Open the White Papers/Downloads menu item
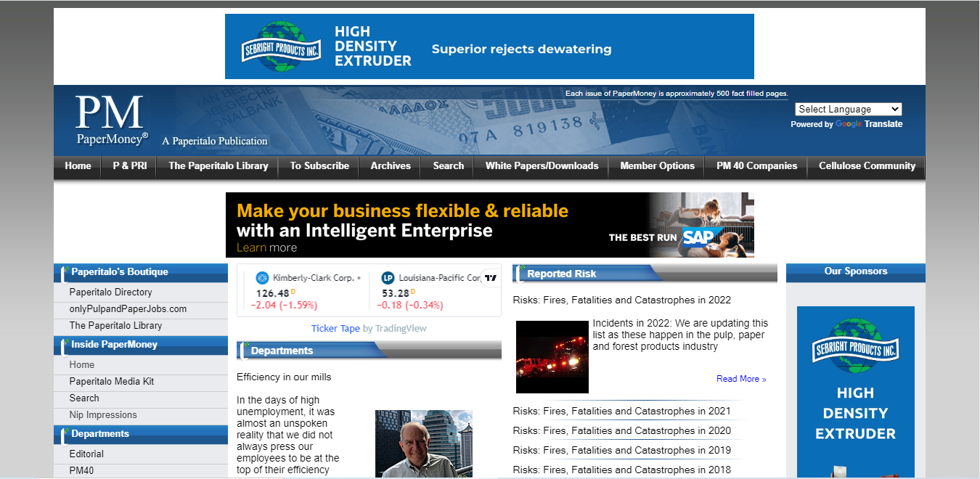This screenshot has height=479, width=980. (x=542, y=166)
